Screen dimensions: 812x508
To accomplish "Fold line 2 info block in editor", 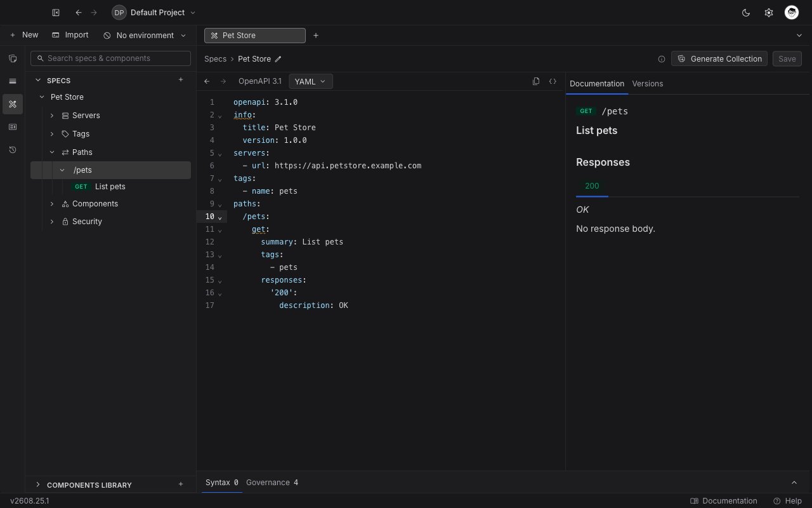I will 220,116.
